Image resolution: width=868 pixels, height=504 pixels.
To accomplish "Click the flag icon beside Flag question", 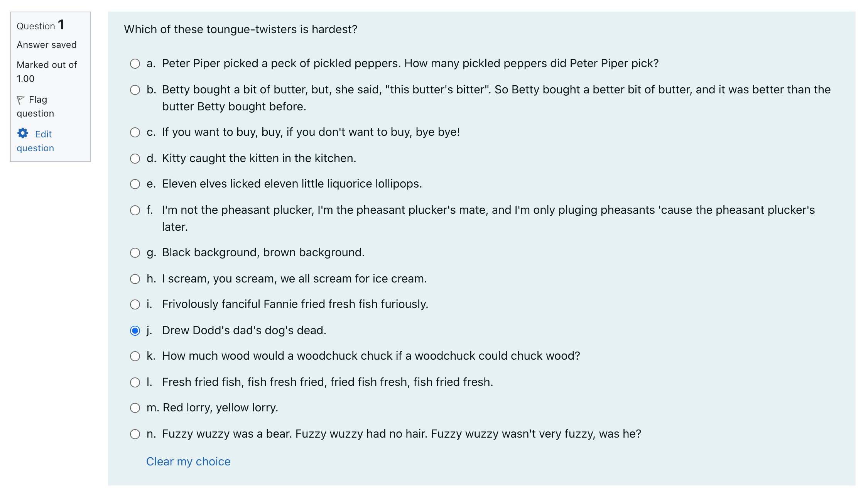I will [x=21, y=100].
